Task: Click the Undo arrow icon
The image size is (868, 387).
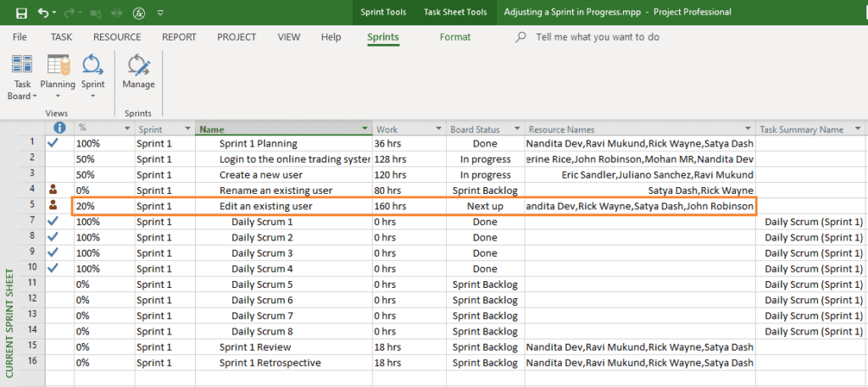Action: (x=43, y=13)
